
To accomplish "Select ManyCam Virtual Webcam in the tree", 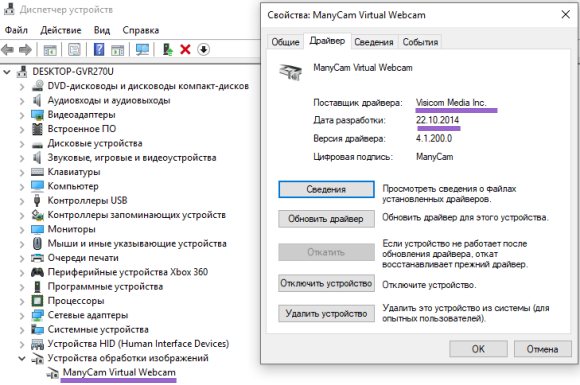I will pos(119,372).
